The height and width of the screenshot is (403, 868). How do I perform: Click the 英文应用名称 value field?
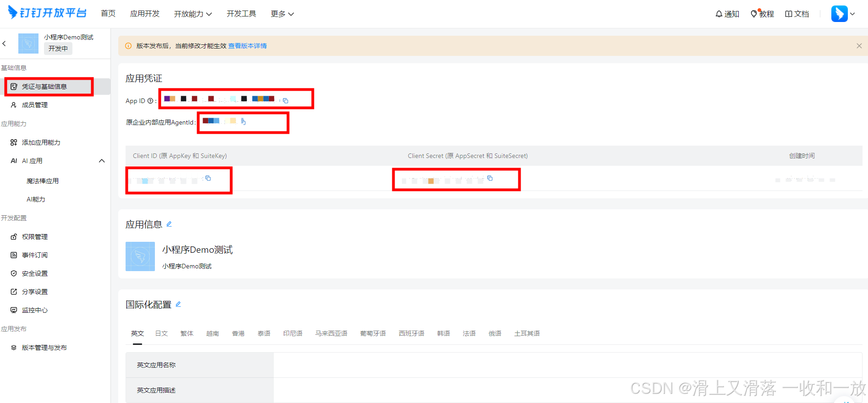click(x=568, y=365)
